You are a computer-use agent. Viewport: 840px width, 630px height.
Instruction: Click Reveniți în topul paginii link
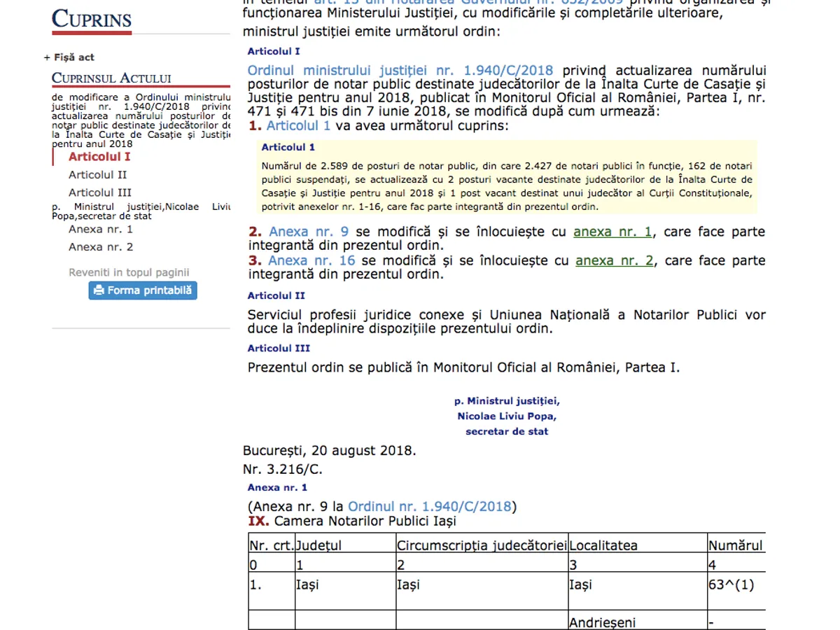(129, 273)
